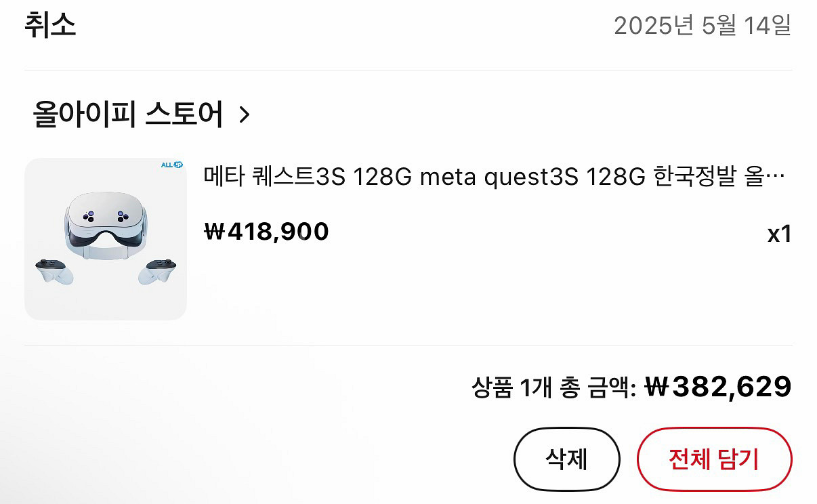Click the x1 quantity indicator
Viewport: 817px width, 504px height.
click(779, 234)
